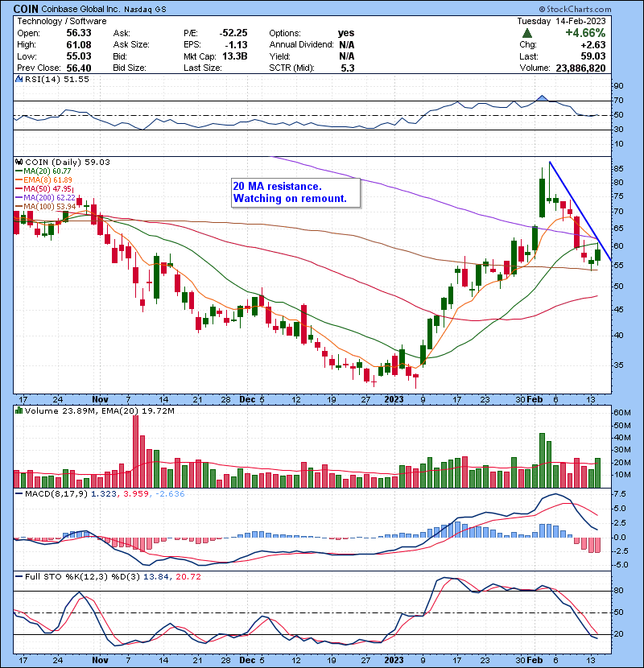Click the Last price label in the quote header

pyautogui.click(x=528, y=56)
